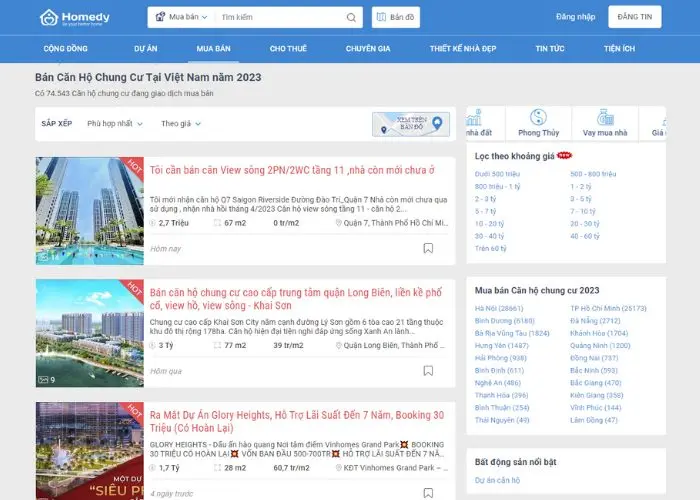Open the Dự Án menu item

tap(146, 48)
